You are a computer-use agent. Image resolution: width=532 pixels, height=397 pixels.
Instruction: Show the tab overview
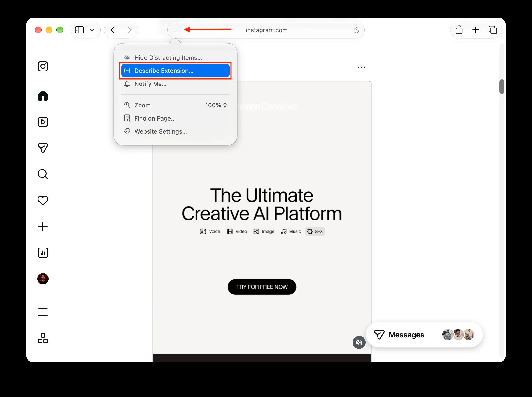click(x=493, y=30)
